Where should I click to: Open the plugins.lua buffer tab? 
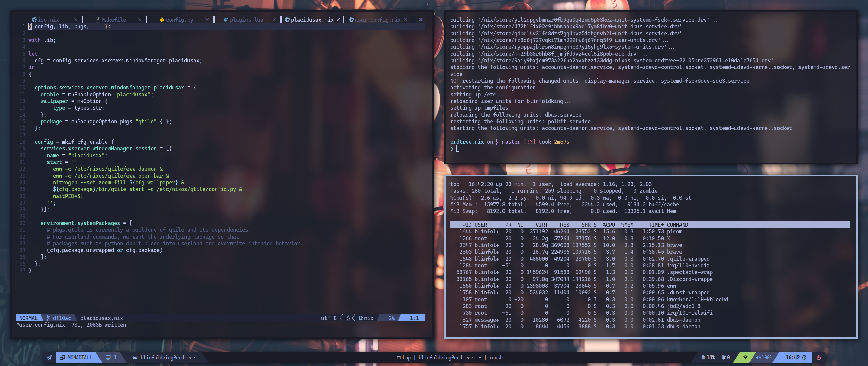246,20
